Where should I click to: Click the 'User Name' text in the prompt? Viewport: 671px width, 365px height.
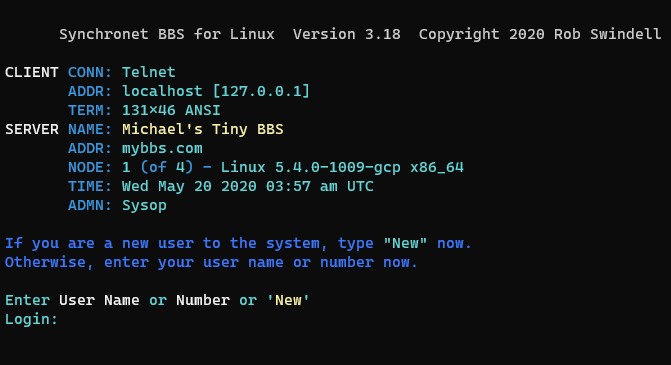[x=99, y=300]
